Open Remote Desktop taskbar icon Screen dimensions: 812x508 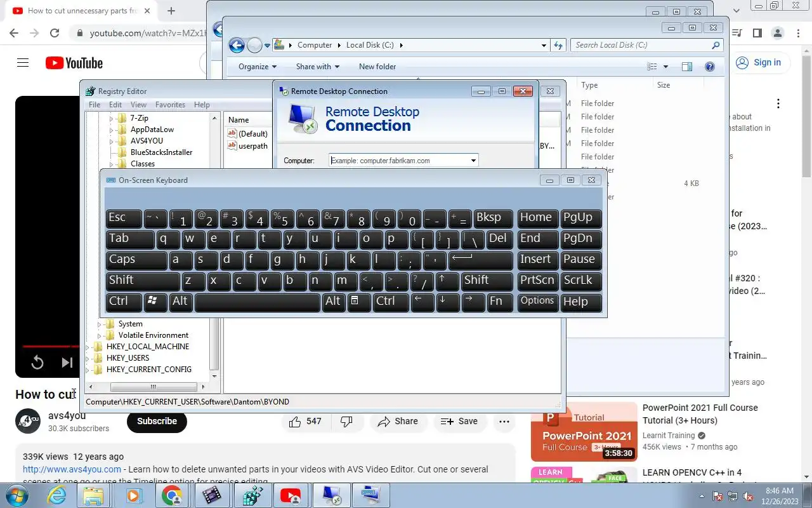(331, 495)
